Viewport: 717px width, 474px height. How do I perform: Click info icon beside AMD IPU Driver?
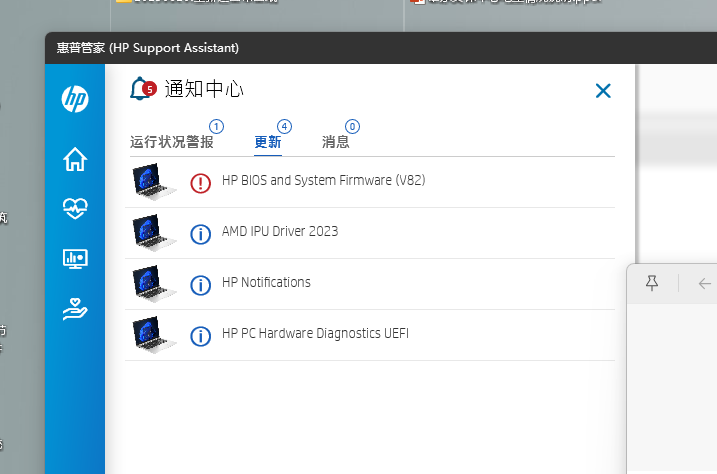201,233
